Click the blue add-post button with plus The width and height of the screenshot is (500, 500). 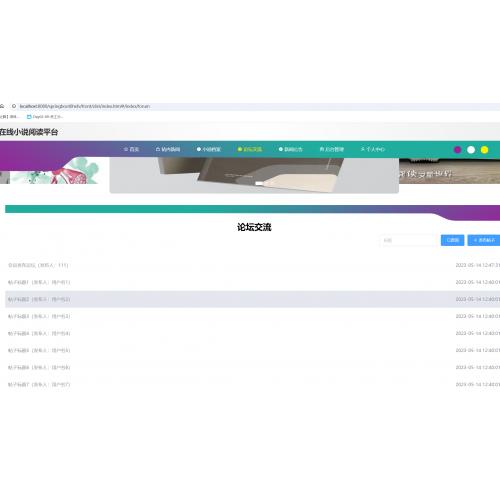[x=484, y=240]
